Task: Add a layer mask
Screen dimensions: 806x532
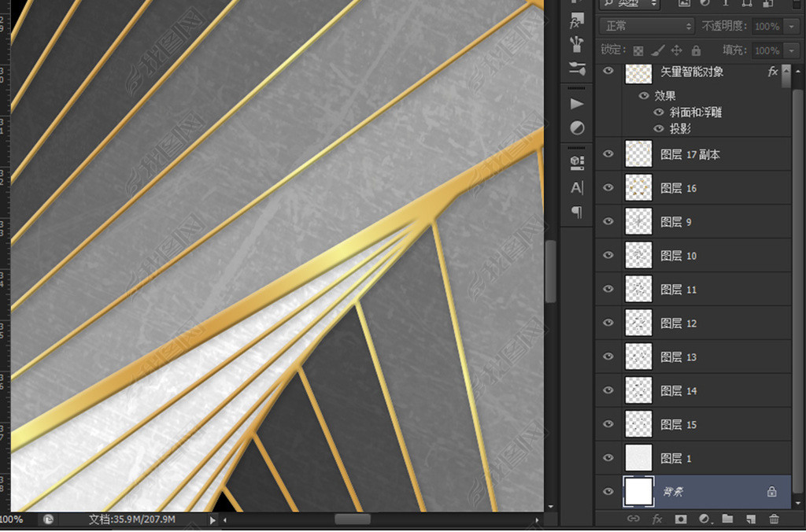Action: click(681, 519)
